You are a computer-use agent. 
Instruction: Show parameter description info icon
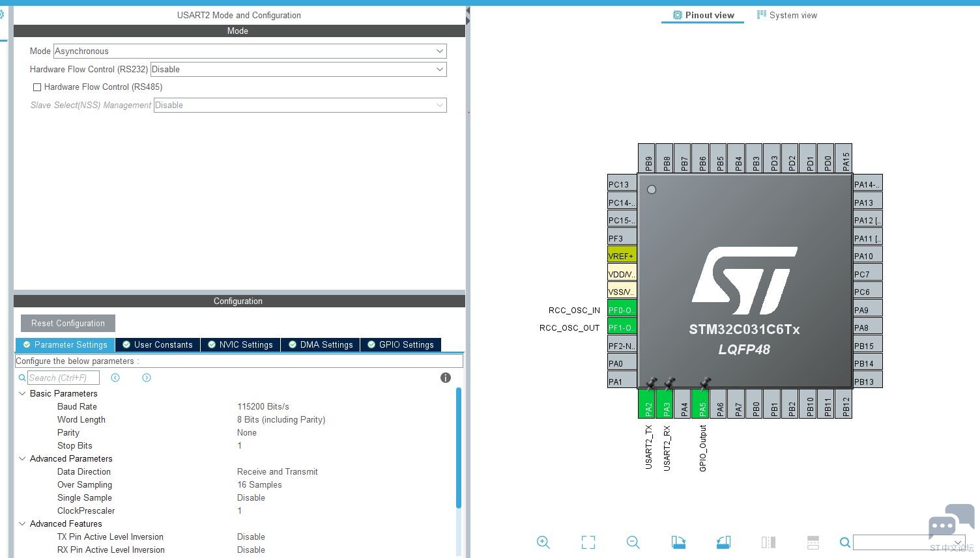click(x=446, y=378)
